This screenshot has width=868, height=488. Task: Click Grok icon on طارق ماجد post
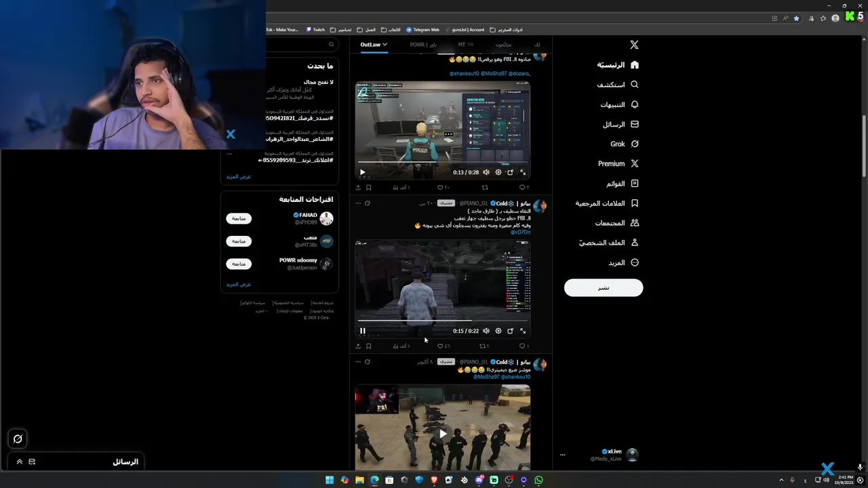point(368,203)
